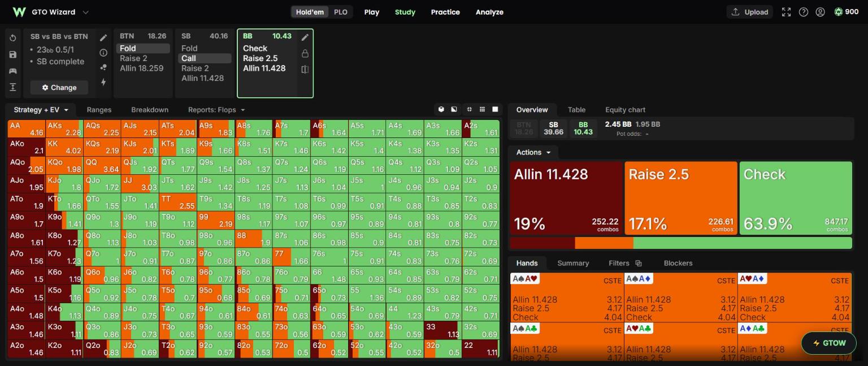Click the collapse height icon in left sidebar
The width and height of the screenshot is (868, 366).
[13, 87]
